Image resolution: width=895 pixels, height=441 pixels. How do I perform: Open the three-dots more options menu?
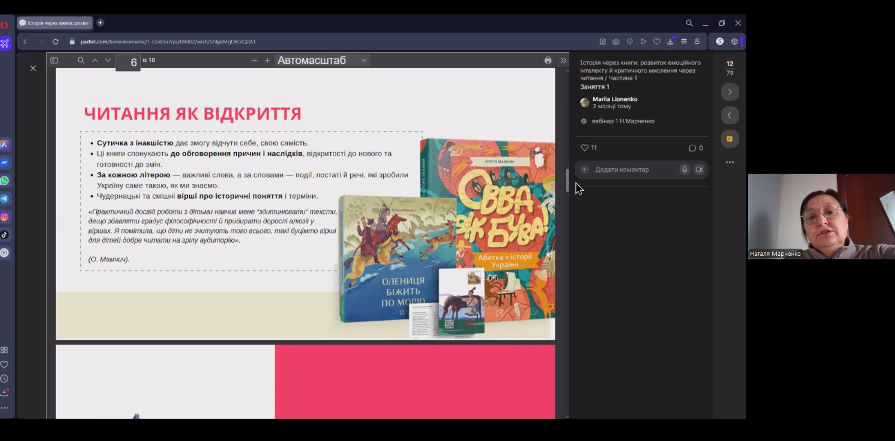pos(730,162)
